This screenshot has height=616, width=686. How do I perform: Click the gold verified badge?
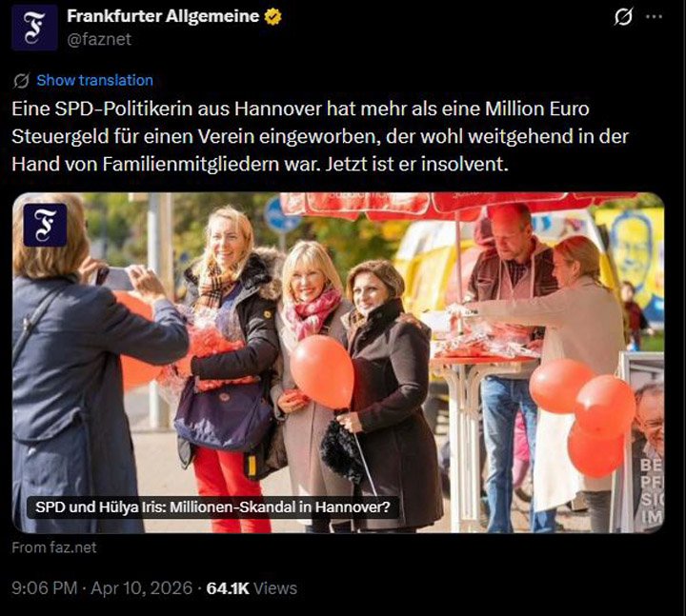272,16
